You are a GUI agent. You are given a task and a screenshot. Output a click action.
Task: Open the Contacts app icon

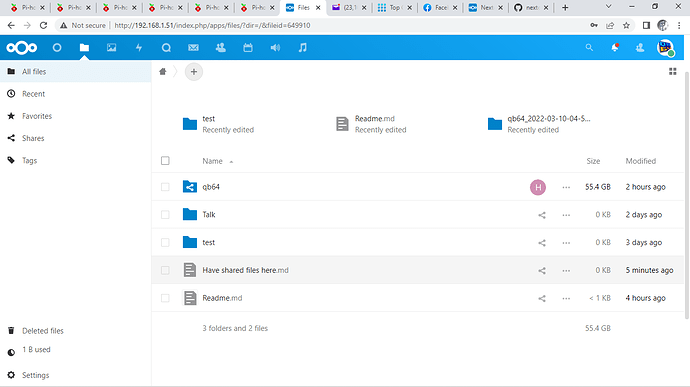[x=220, y=48]
